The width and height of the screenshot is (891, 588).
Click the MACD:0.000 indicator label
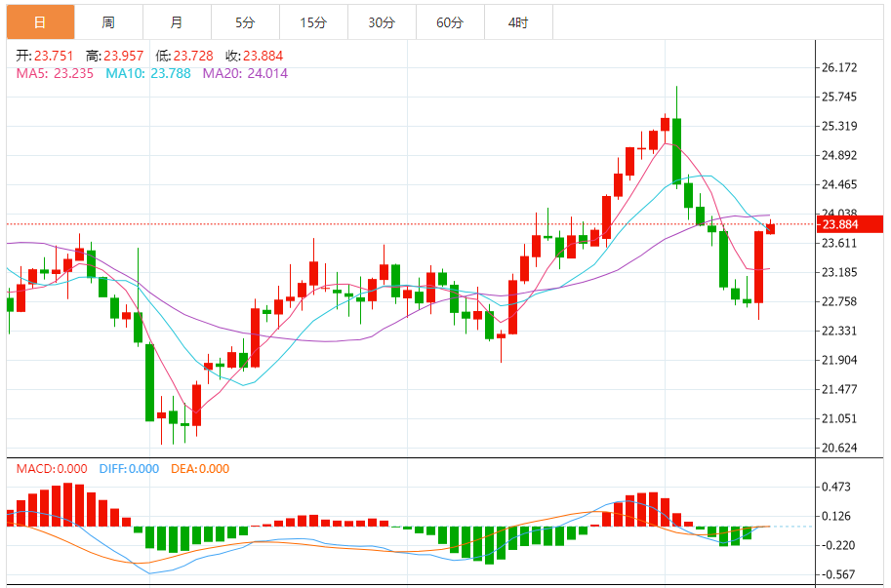pyautogui.click(x=52, y=469)
